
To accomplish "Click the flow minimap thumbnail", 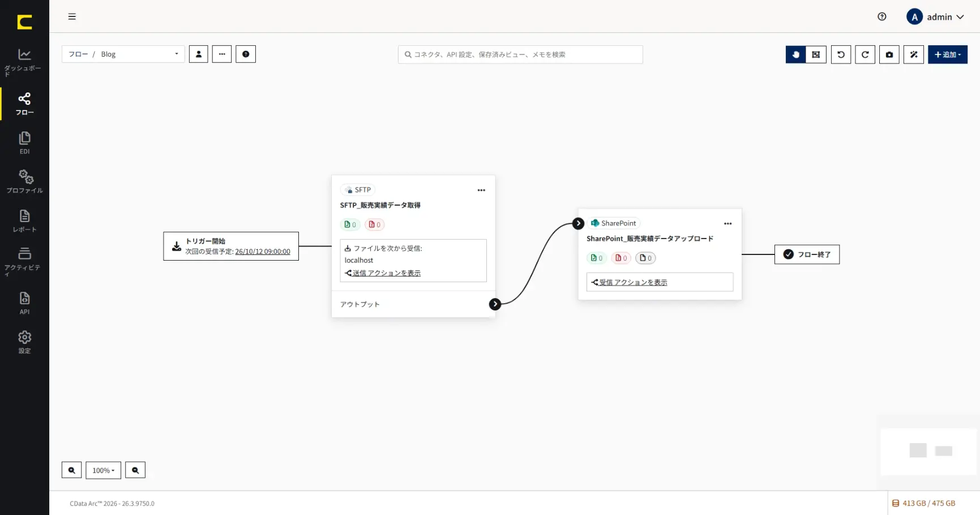I will tap(928, 452).
